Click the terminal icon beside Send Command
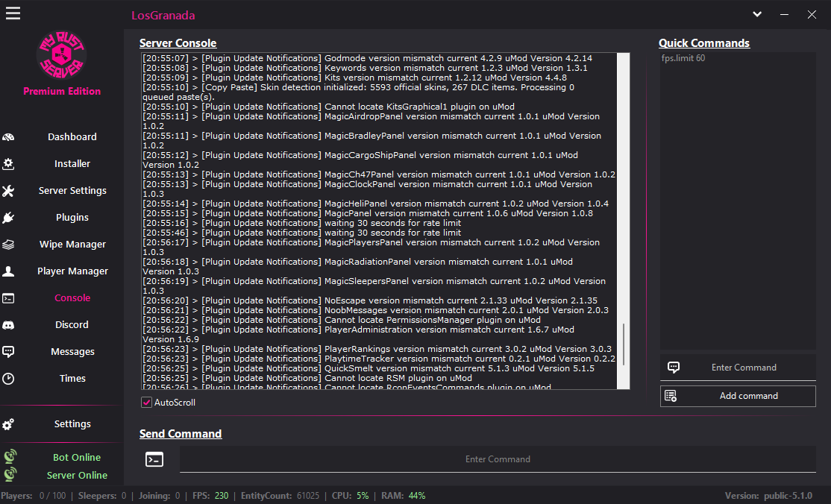Screen dimensions: 831x504 [154, 459]
